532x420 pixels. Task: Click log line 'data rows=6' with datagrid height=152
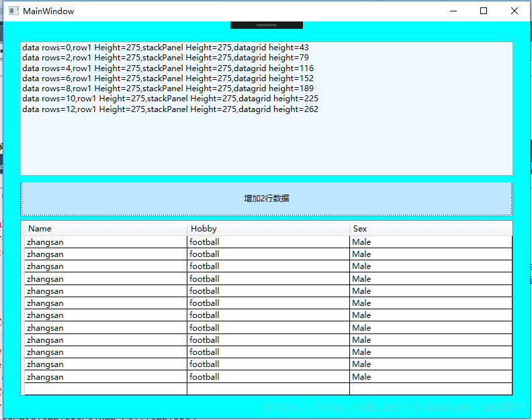tap(168, 78)
